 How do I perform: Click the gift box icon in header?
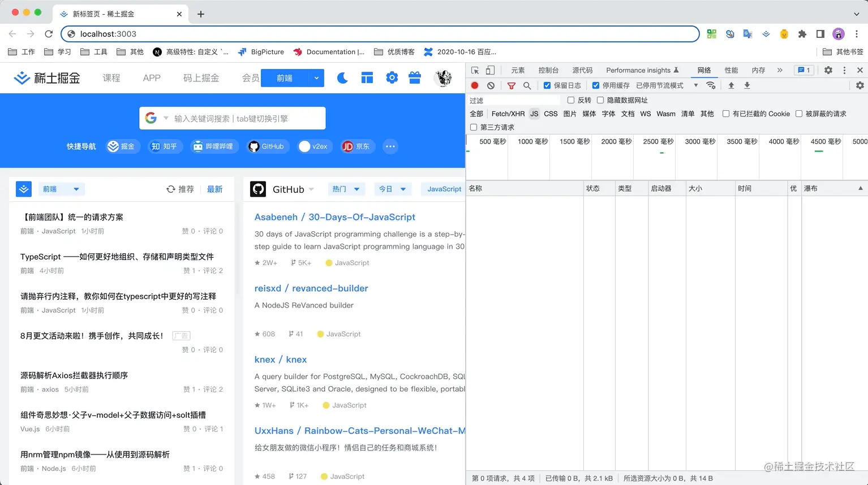(415, 78)
